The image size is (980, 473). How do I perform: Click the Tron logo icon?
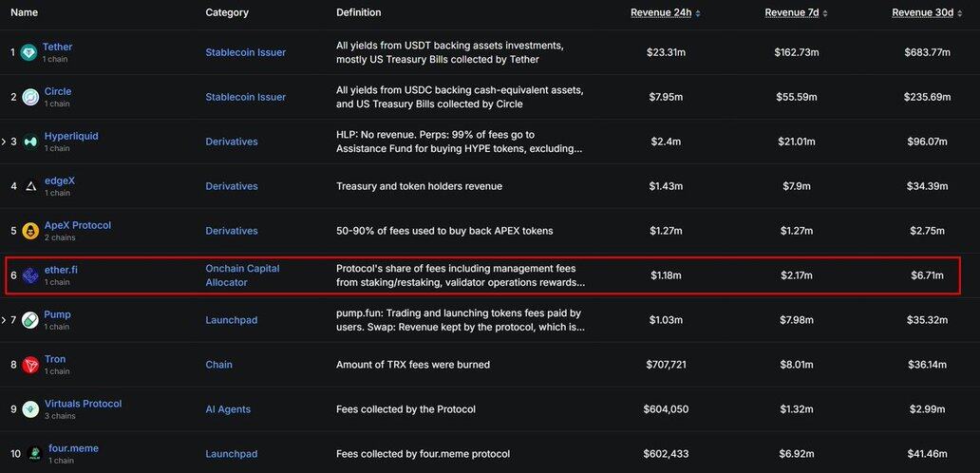pyautogui.click(x=30, y=365)
